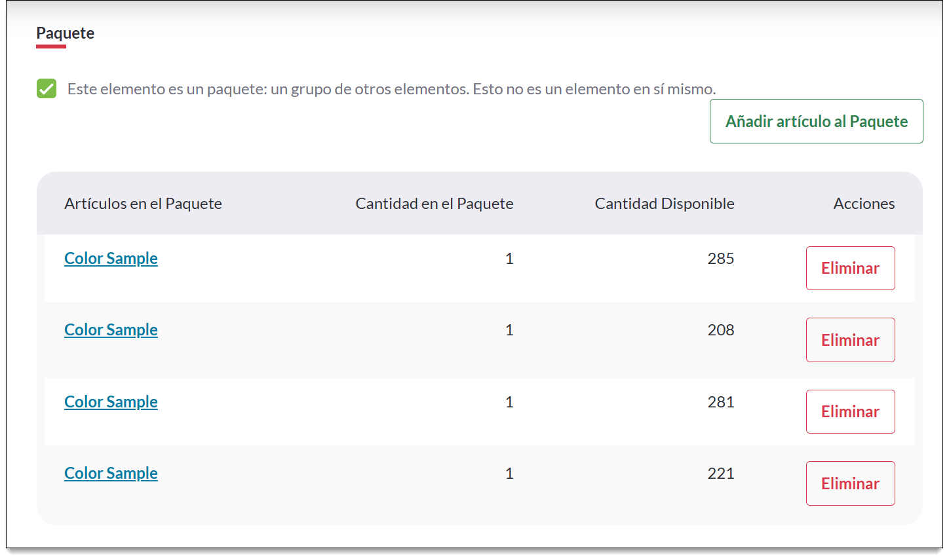Image resolution: width=949 pixels, height=560 pixels.
Task: Select the available quantity value 281
Action: click(720, 402)
